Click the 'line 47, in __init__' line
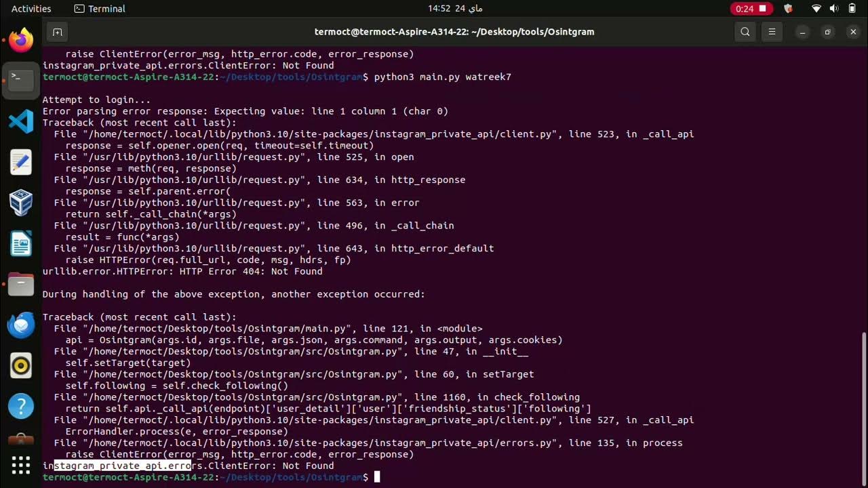This screenshot has height=488, width=868. tap(291, 351)
